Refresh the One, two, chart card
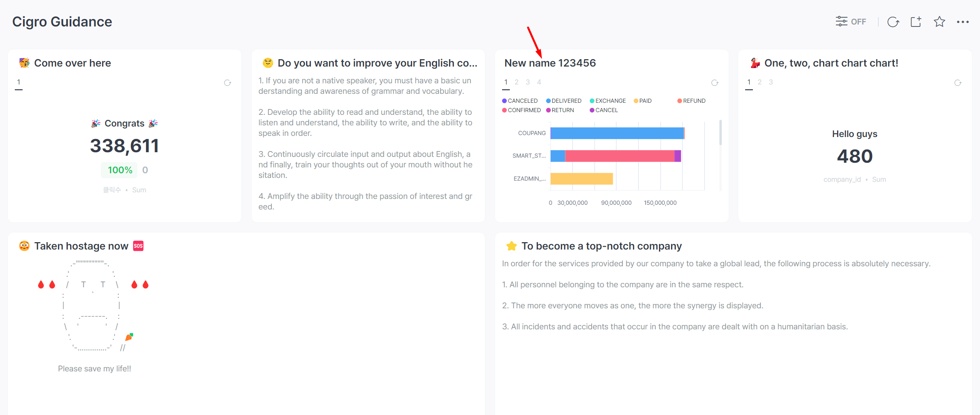 tap(958, 83)
